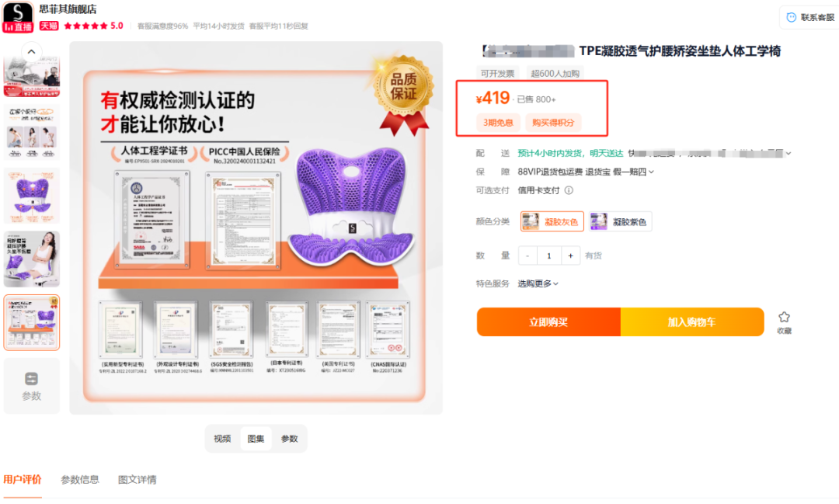Click the main product certificate image
Image resolution: width=839 pixels, height=504 pixels.
pos(256,228)
